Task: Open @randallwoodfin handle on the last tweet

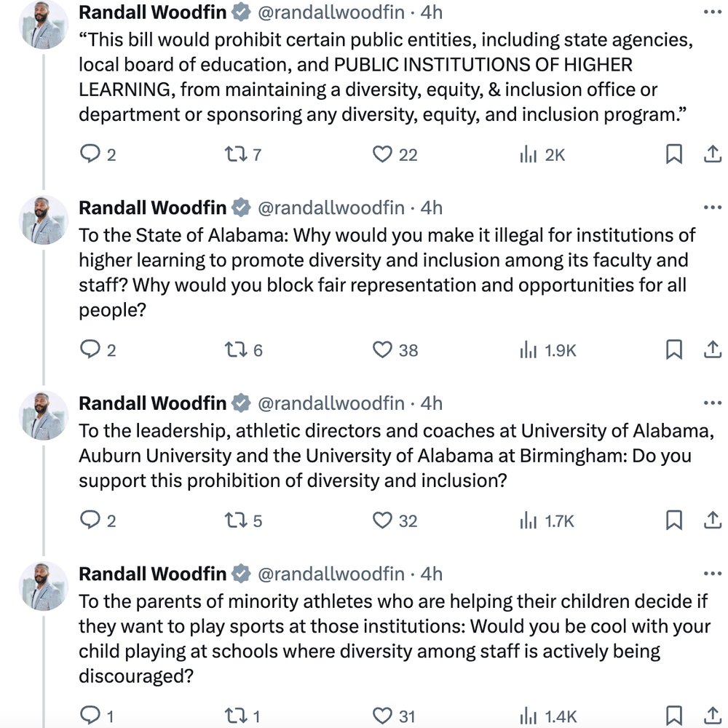Action: point(331,574)
